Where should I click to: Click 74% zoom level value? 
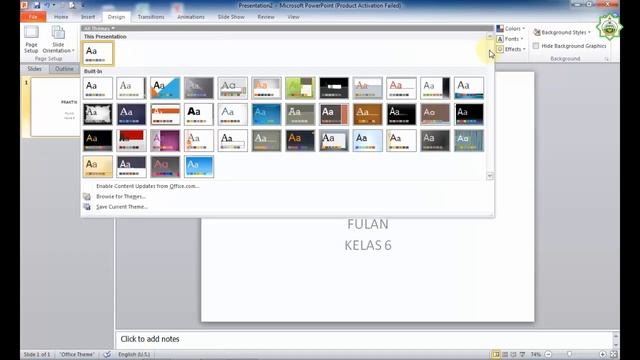point(536,354)
